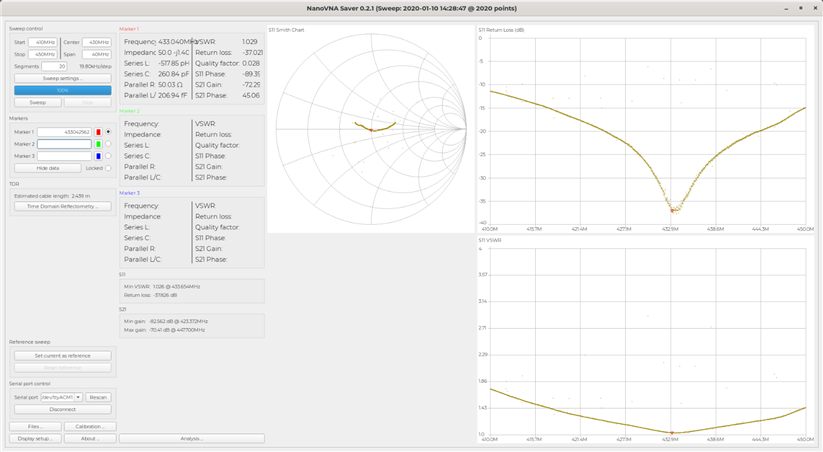
Task: Click the Analysis button
Action: pyautogui.click(x=191, y=438)
